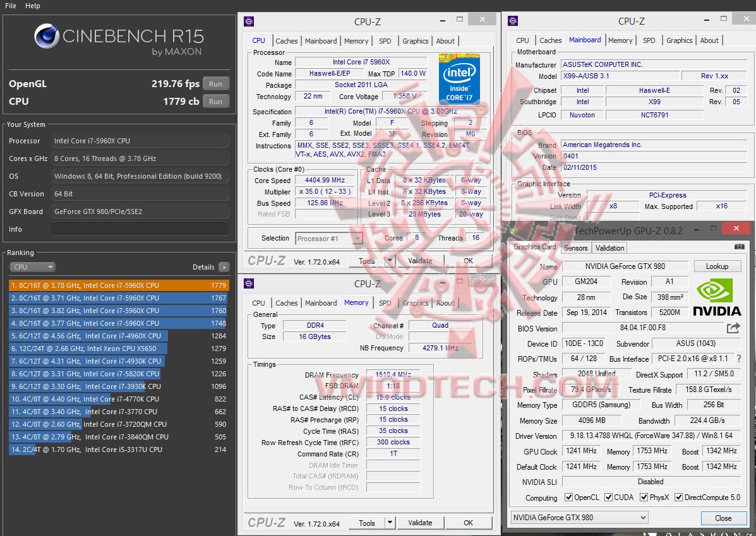Click the GPU-Z Driver Version field
The height and width of the screenshot is (536, 756).
pos(651,435)
